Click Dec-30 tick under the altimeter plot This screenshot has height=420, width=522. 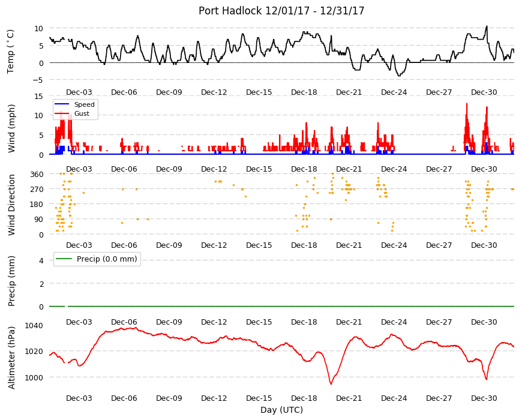(484, 398)
